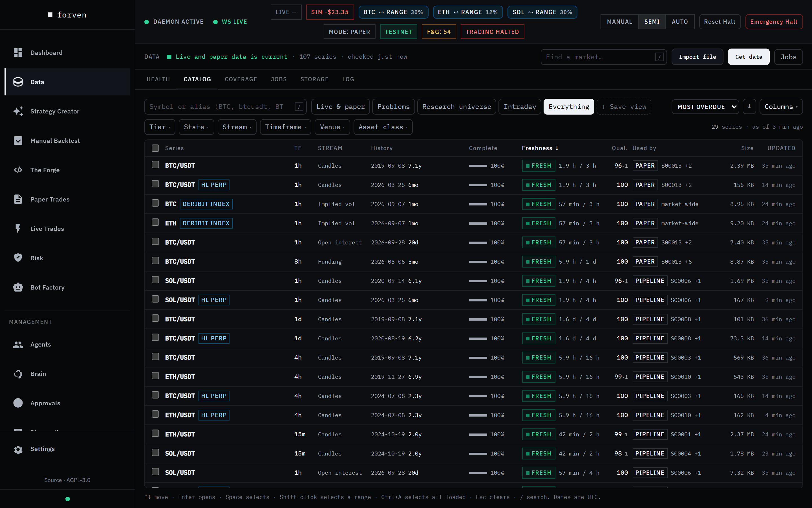Open the COVERAGE tab

point(241,79)
